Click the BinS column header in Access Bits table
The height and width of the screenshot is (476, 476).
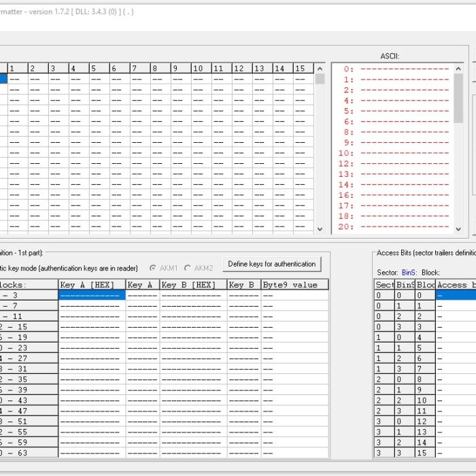pyautogui.click(x=405, y=285)
